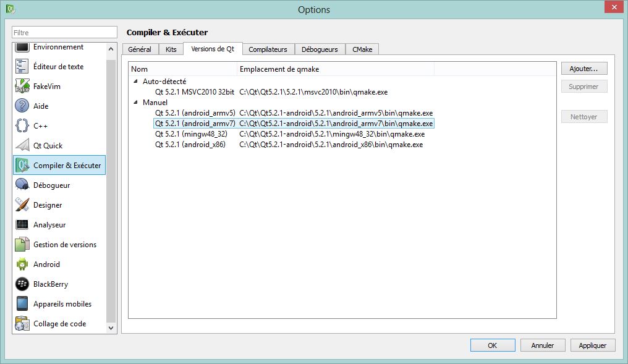The image size is (628, 364).
Task: Open the Débogueurs tab
Action: [320, 49]
